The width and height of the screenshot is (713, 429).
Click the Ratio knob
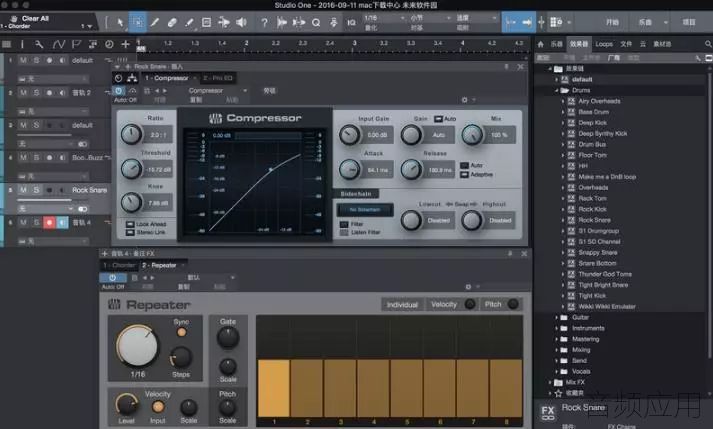pyautogui.click(x=131, y=134)
